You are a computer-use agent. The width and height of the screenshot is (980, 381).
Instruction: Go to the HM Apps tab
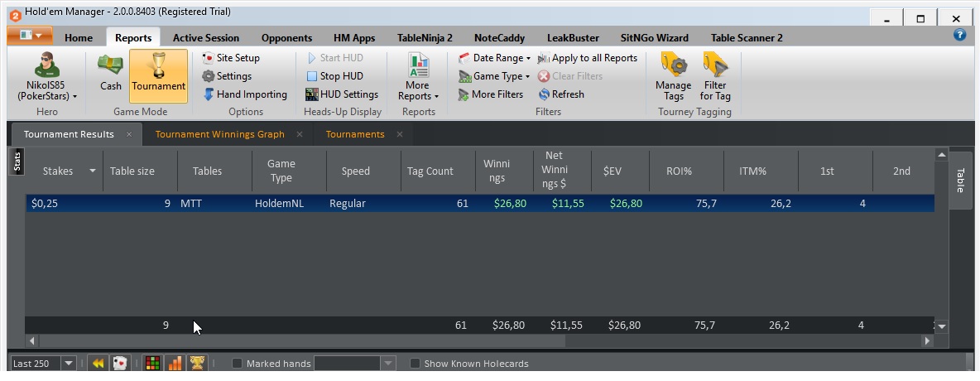[x=354, y=37]
